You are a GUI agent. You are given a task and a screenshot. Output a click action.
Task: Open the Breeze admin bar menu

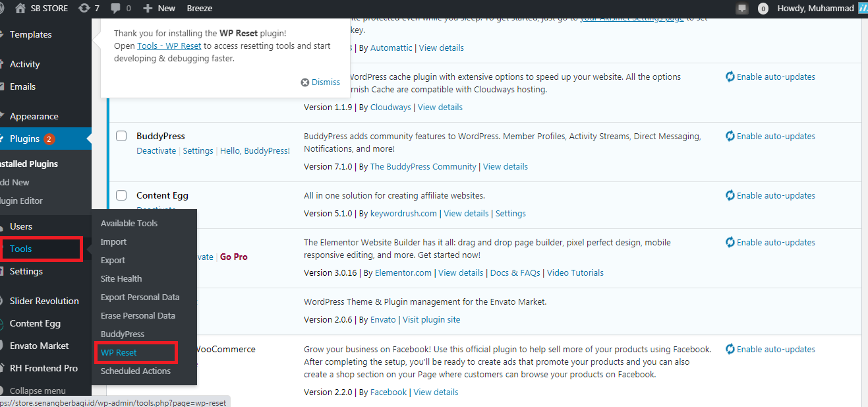[x=199, y=9]
